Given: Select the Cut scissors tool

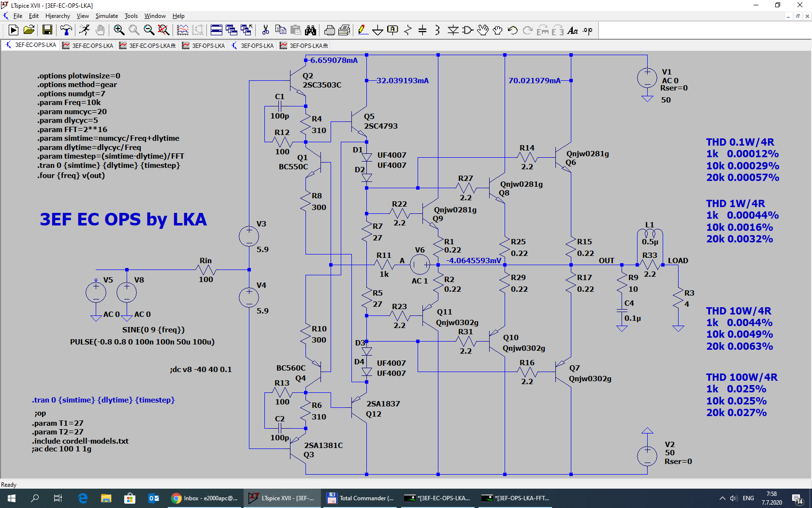Looking at the screenshot, I should pyautogui.click(x=265, y=30).
